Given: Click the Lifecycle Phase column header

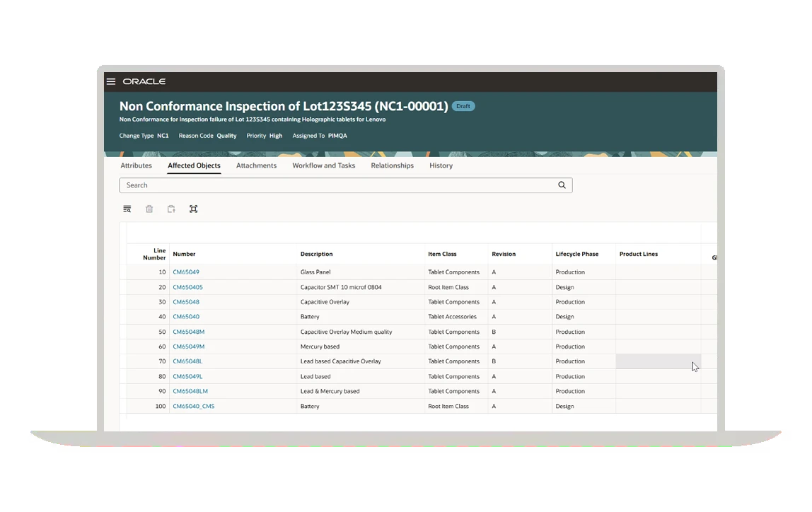Looking at the screenshot, I should pyautogui.click(x=576, y=254).
